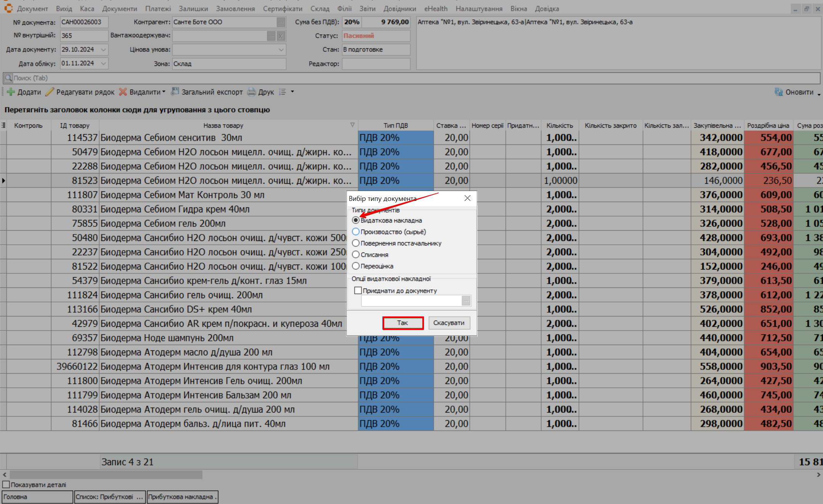823x504 pixels.
Task: Open the Видалити dropdown arrow
Action: click(164, 92)
